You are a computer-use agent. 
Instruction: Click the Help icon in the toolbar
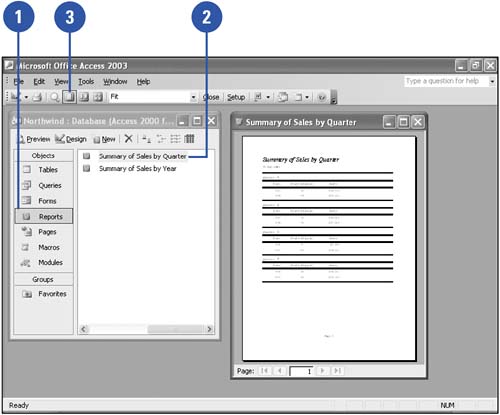[322, 97]
